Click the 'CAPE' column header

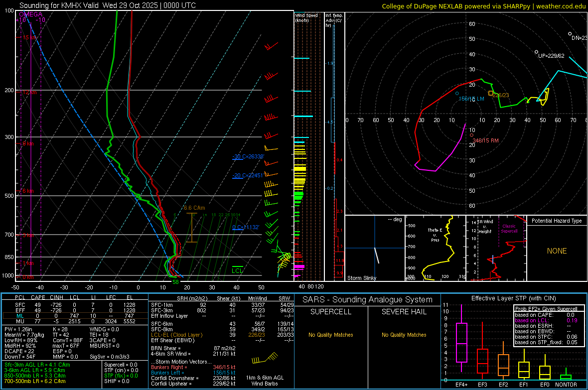click(38, 297)
